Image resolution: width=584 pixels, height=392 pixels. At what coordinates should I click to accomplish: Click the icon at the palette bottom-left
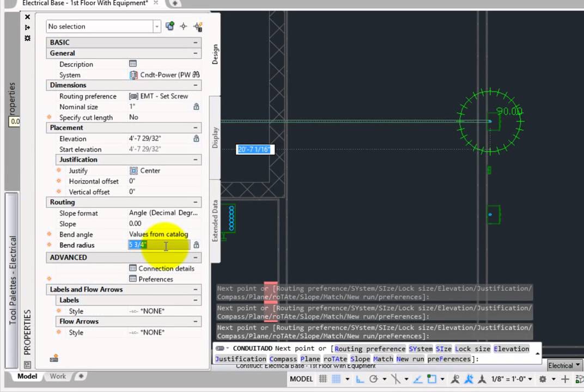54,358
